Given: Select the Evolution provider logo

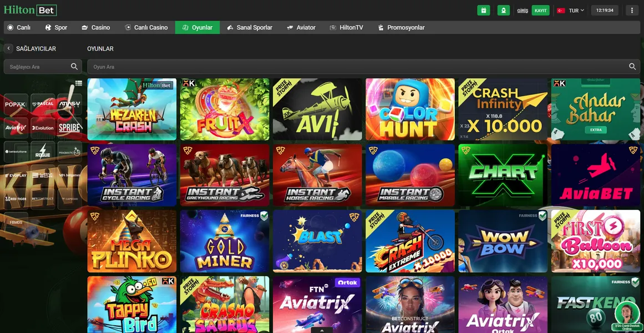Looking at the screenshot, I should [x=43, y=128].
